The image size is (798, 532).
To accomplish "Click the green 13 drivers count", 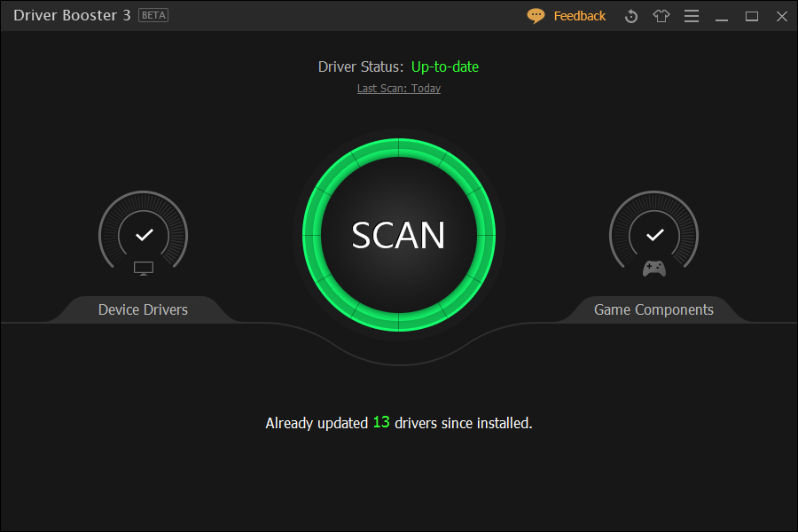I will [x=381, y=422].
